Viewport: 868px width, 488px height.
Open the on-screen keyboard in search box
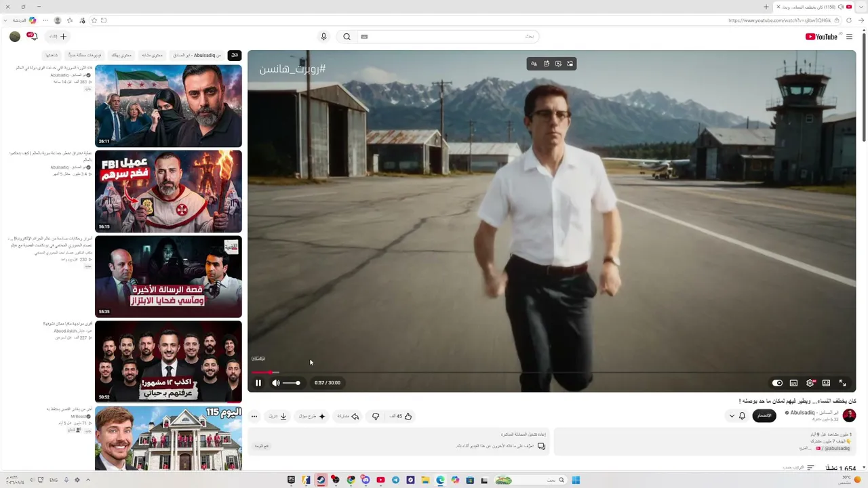click(364, 37)
